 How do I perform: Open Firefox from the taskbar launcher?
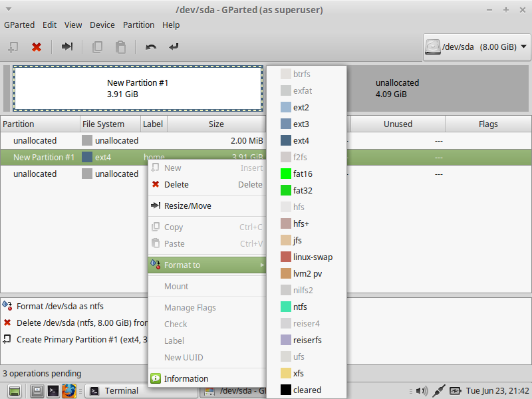(x=69, y=391)
